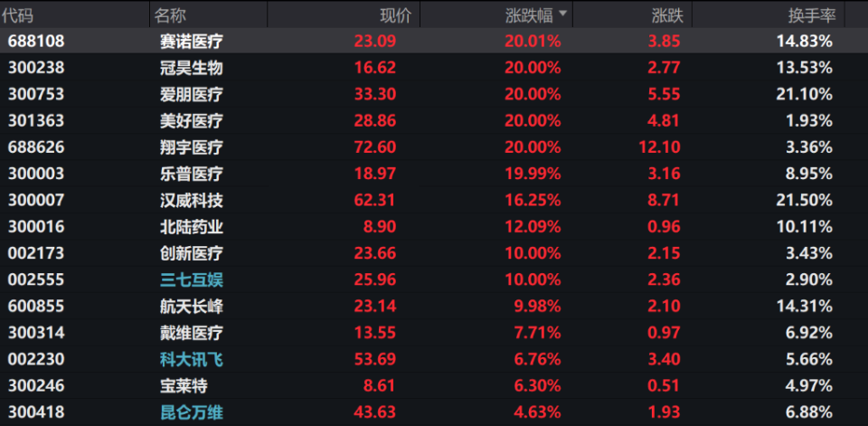Select the 名称 column header
This screenshot has height=426, width=868.
[169, 15]
